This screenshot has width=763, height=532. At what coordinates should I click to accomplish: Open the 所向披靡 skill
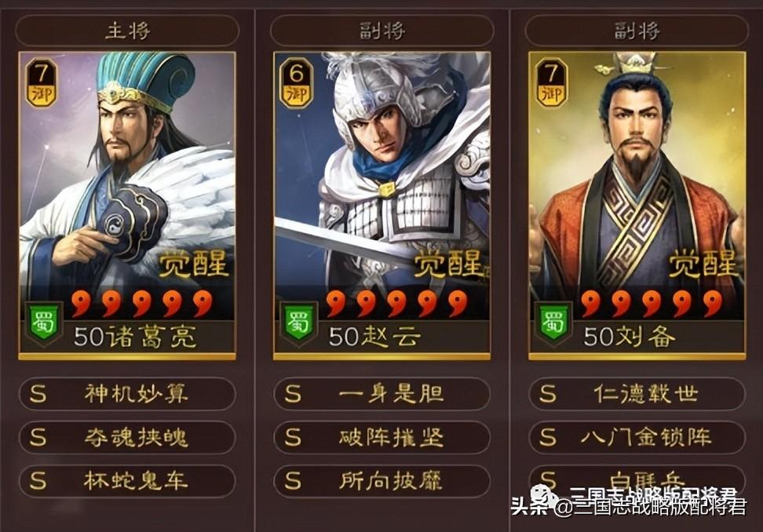coord(382,481)
